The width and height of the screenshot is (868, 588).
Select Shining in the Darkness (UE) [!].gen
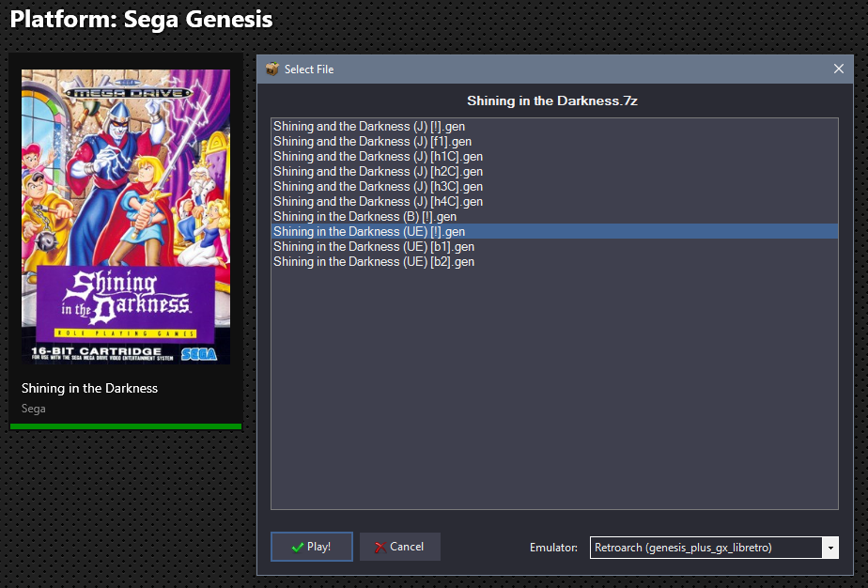pyautogui.click(x=554, y=231)
